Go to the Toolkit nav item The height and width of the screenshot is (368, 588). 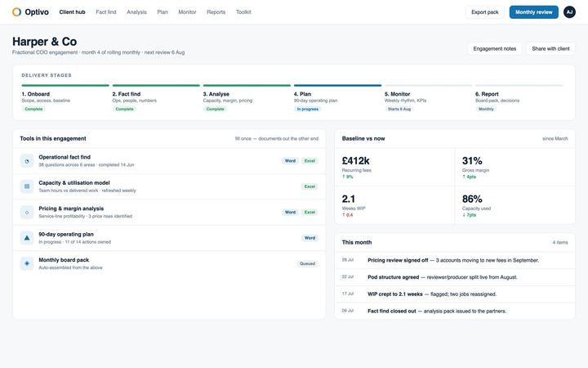tap(243, 12)
